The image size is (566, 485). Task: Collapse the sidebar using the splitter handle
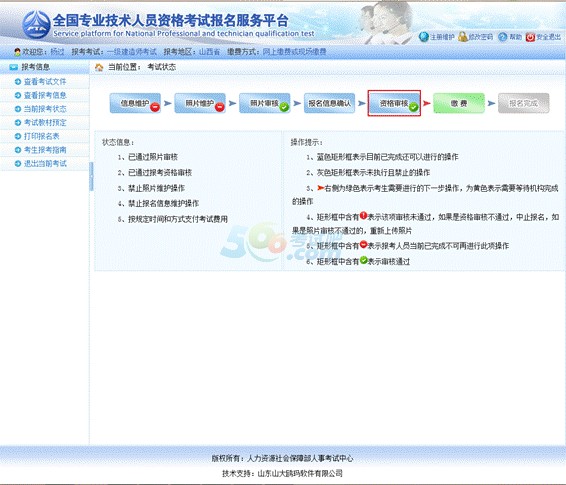tap(91, 176)
